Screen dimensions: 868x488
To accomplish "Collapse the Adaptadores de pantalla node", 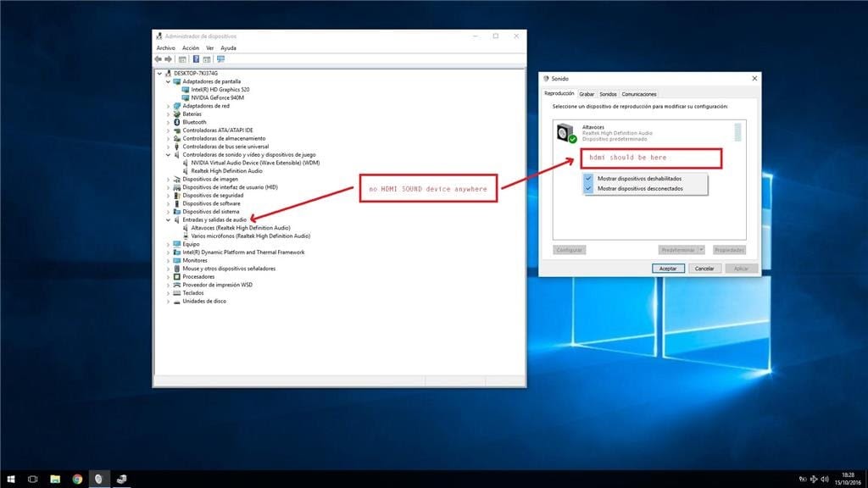I will [169, 81].
